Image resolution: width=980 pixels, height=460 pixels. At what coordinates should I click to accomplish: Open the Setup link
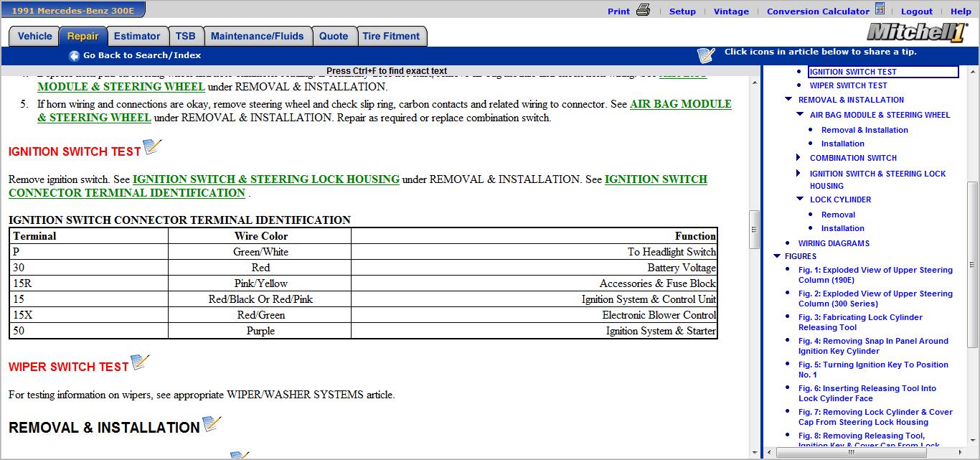[682, 11]
